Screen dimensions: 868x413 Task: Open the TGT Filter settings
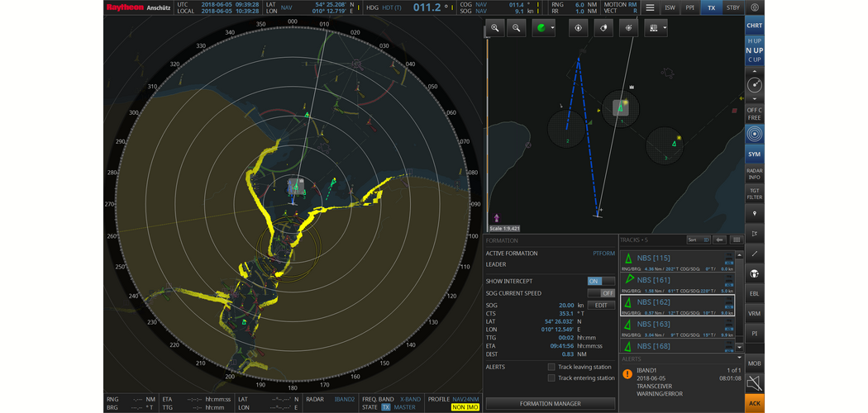pyautogui.click(x=755, y=194)
